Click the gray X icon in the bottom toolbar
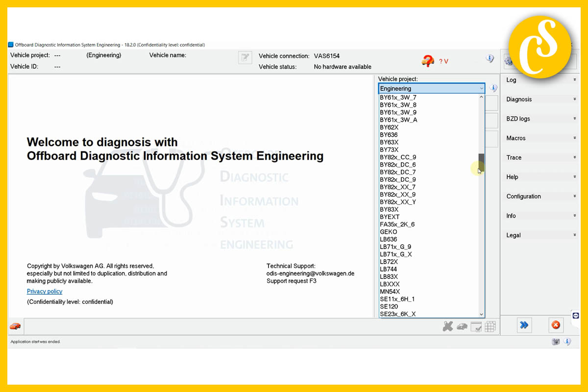The width and height of the screenshot is (588, 392). coord(448,326)
